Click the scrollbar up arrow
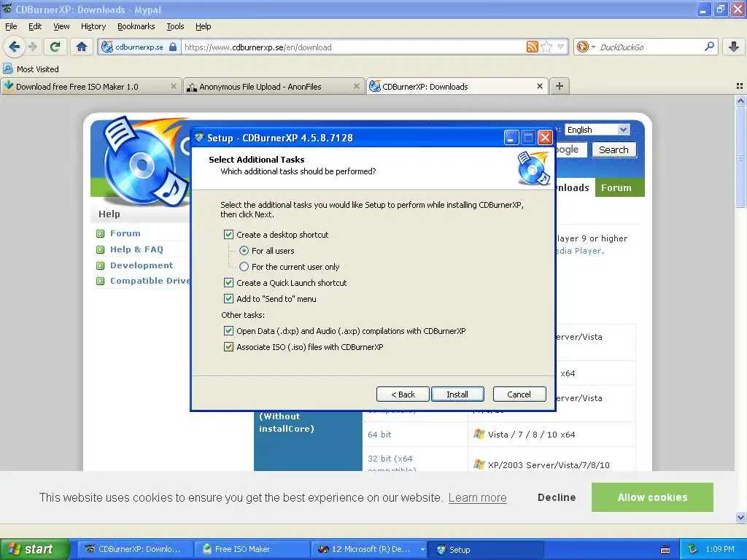This screenshot has height=560, width=747. 740,101
